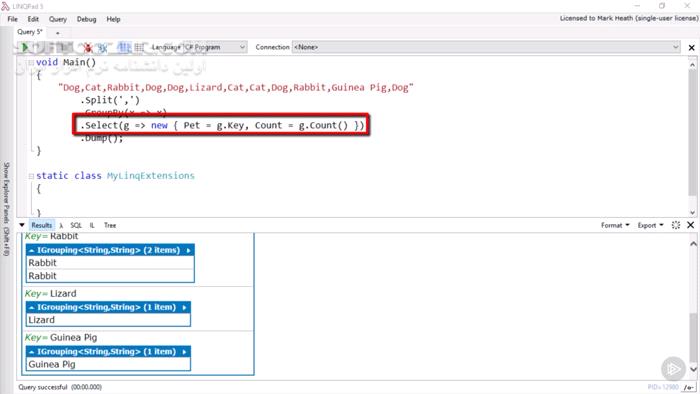The width and height of the screenshot is (700, 394).
Task: Close the current query with the X
Action: tap(692, 47)
